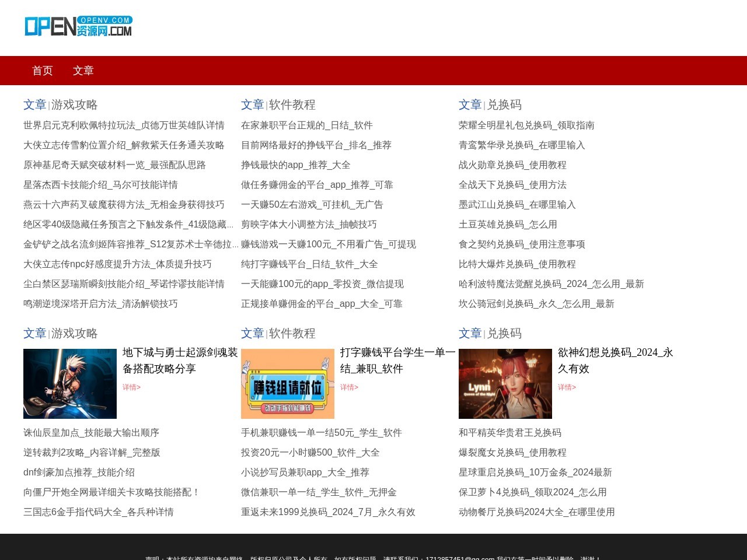This screenshot has width=747, height=560.
Task: Open 荣耀全明星礼包兑换码 article
Action: tap(526, 125)
